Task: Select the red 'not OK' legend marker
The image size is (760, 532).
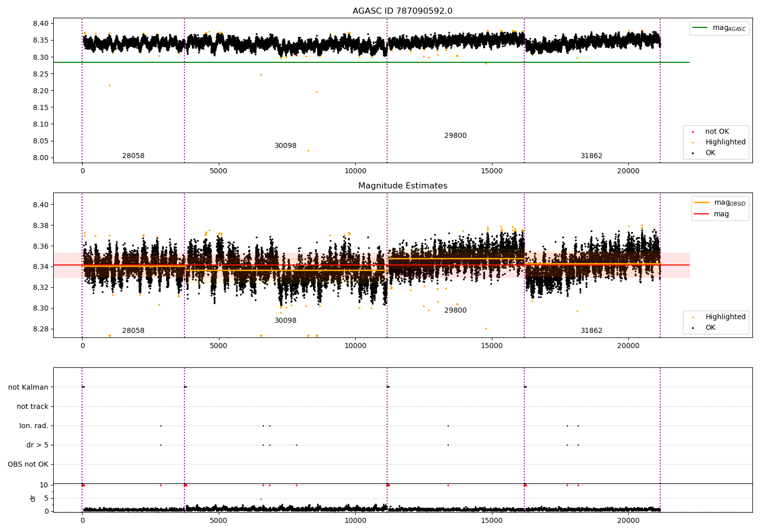Action: tap(693, 132)
